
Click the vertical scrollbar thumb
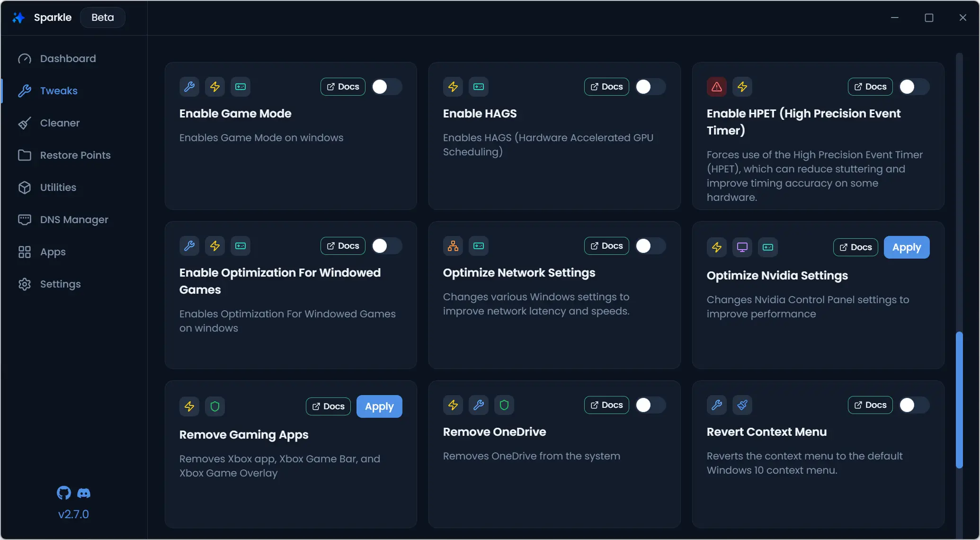[x=959, y=400]
